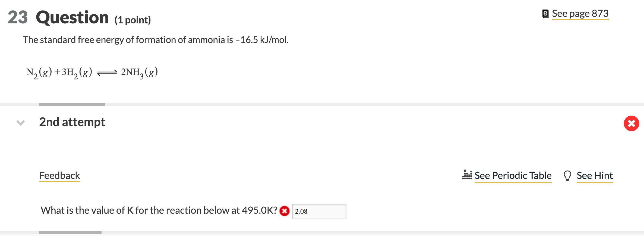
Task: Click the lightbulb hint icon
Action: pos(567,176)
